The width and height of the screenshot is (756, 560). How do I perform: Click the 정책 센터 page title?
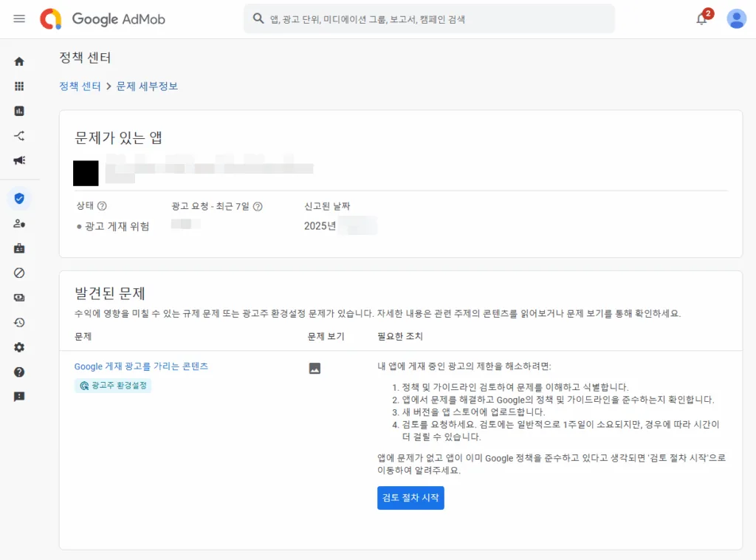[86, 58]
